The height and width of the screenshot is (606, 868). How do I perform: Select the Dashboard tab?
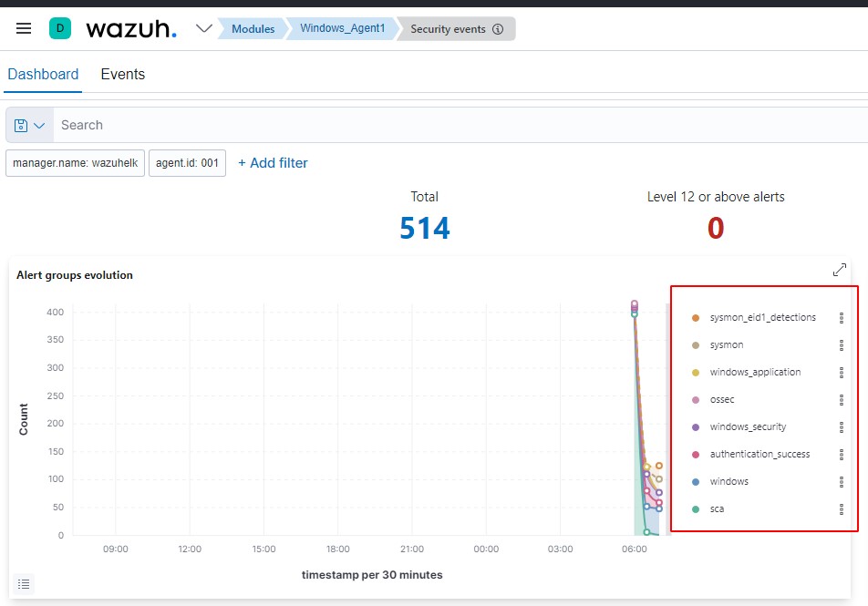point(43,74)
